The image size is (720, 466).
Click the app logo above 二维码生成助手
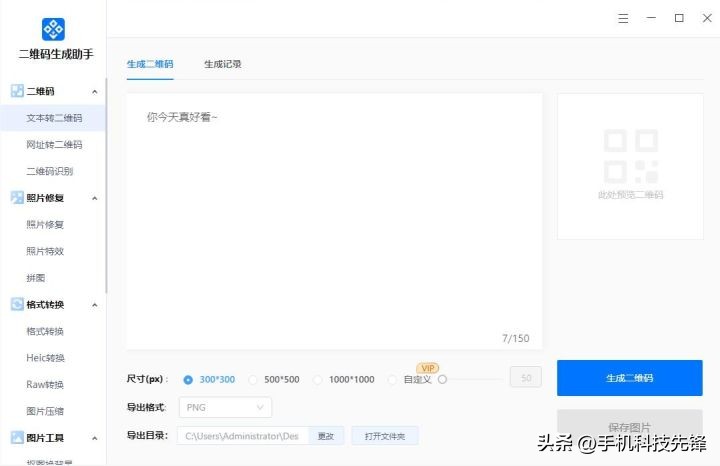(x=53, y=29)
